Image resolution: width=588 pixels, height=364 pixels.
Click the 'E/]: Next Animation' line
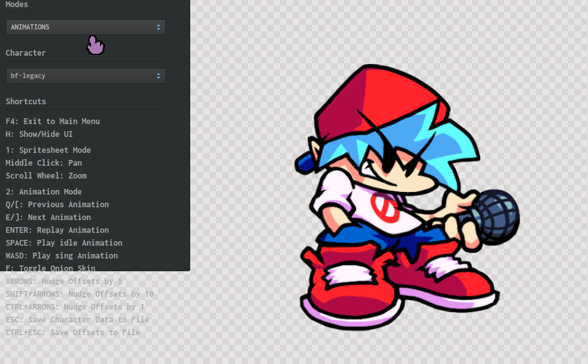[x=48, y=218]
